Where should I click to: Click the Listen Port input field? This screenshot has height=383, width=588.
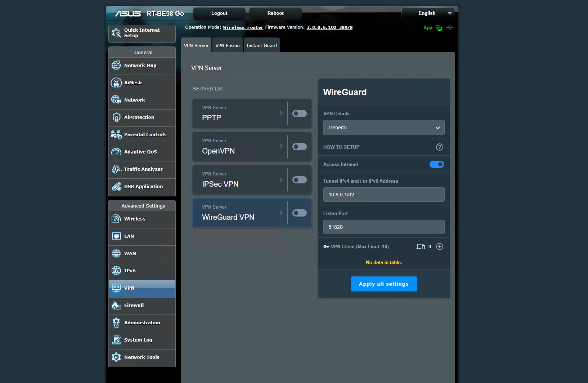point(383,227)
